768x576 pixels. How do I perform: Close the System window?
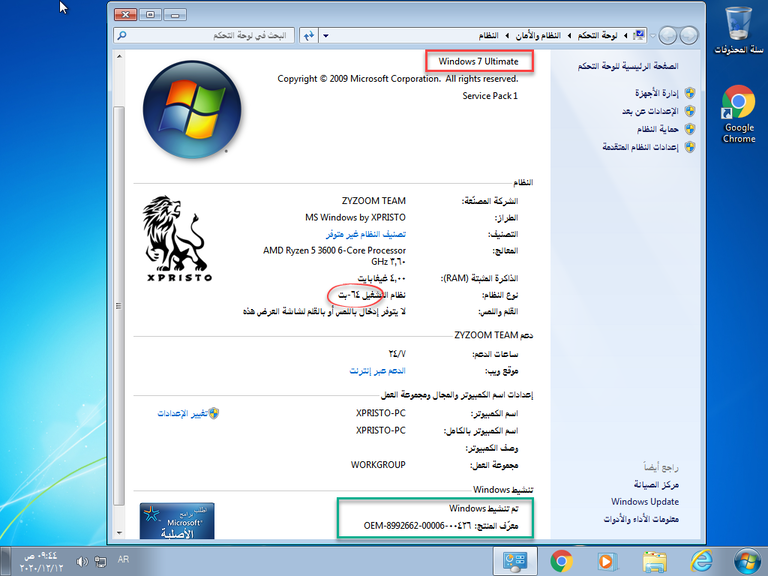click(x=125, y=15)
